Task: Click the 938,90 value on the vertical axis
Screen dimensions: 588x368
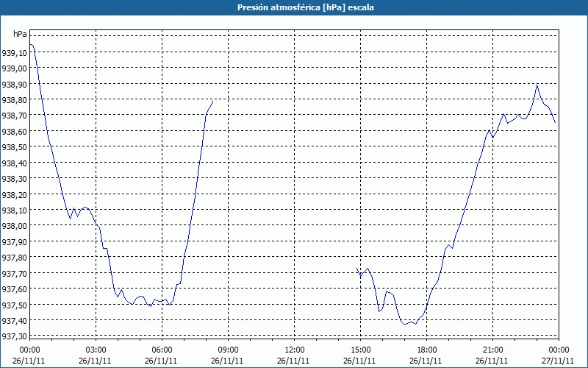Action: pyautogui.click(x=14, y=85)
